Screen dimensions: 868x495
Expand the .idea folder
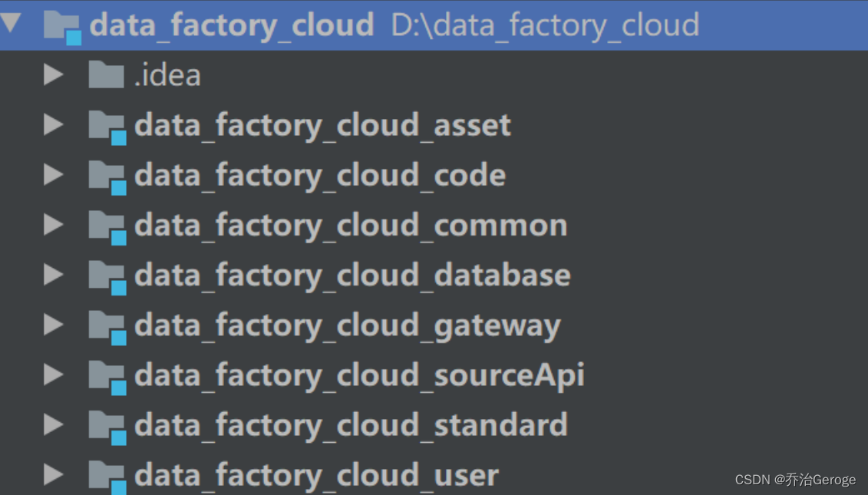coord(52,74)
